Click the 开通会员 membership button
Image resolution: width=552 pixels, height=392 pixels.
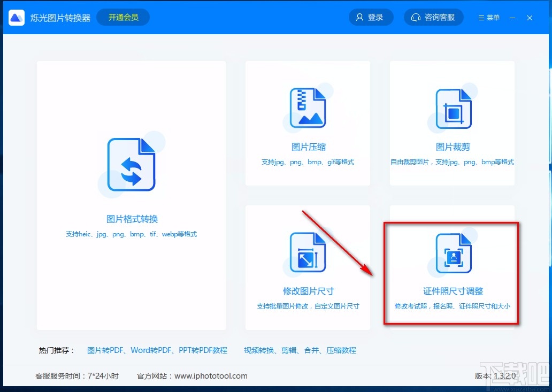pos(122,17)
